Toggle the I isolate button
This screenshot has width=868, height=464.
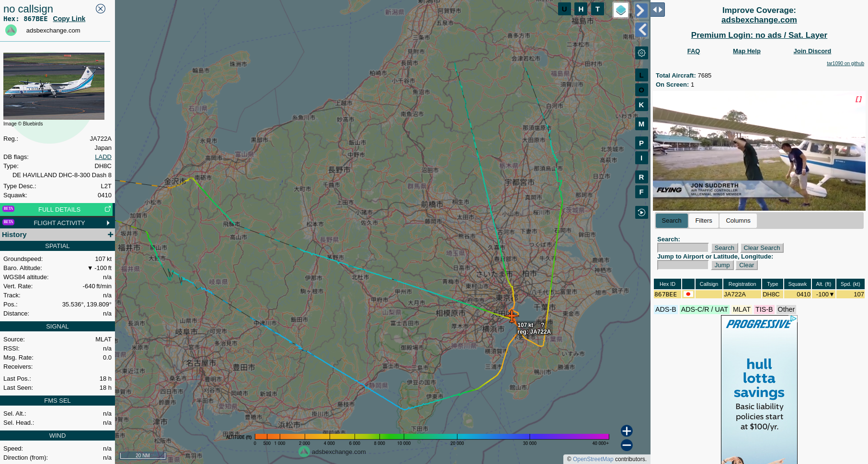click(641, 158)
